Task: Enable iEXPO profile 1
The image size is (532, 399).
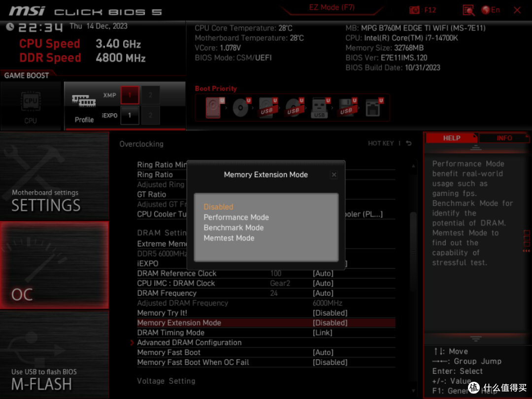Action: pyautogui.click(x=130, y=115)
